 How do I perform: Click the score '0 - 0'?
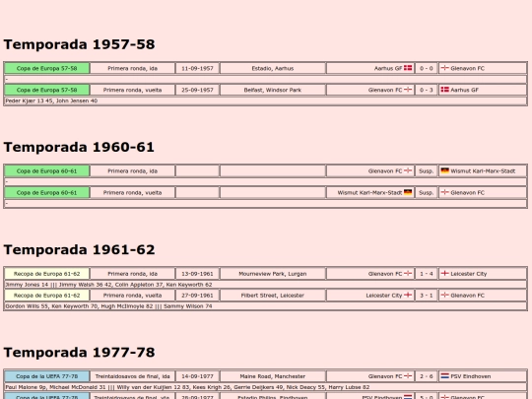point(427,68)
